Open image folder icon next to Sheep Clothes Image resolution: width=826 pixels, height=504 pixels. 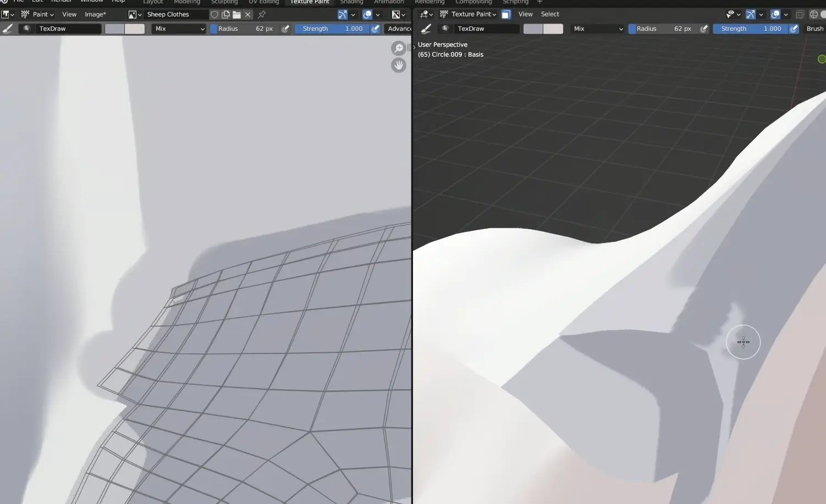point(236,14)
